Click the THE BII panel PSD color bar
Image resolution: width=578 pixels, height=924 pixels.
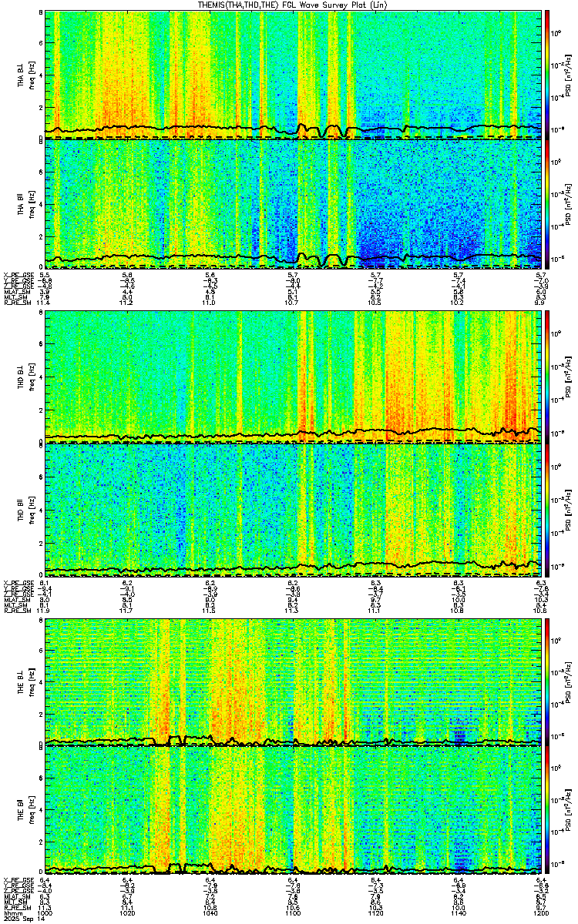click(547, 810)
